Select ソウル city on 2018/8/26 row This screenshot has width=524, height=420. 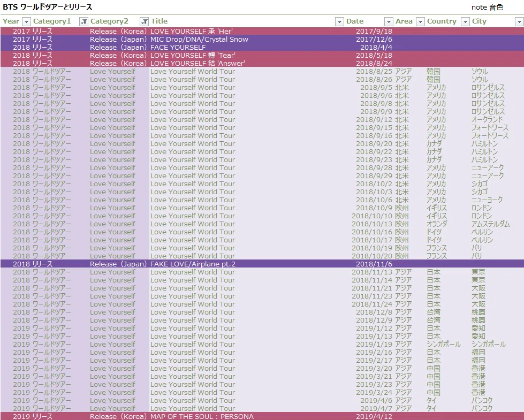tap(480, 80)
